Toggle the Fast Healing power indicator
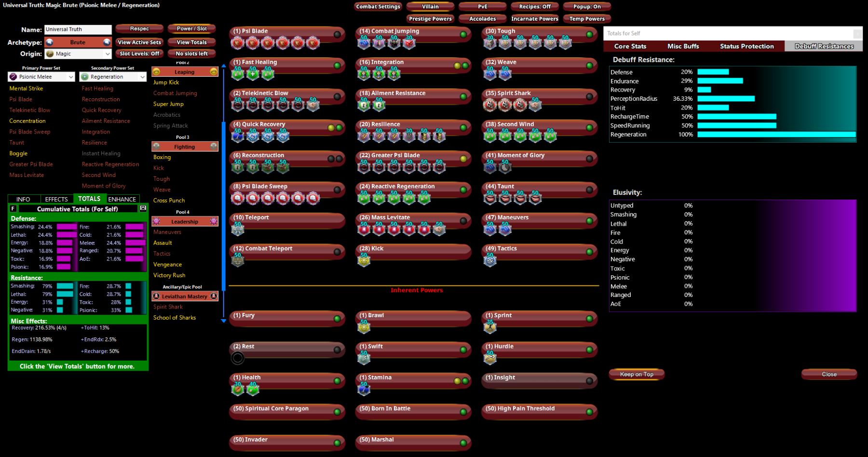 click(337, 66)
